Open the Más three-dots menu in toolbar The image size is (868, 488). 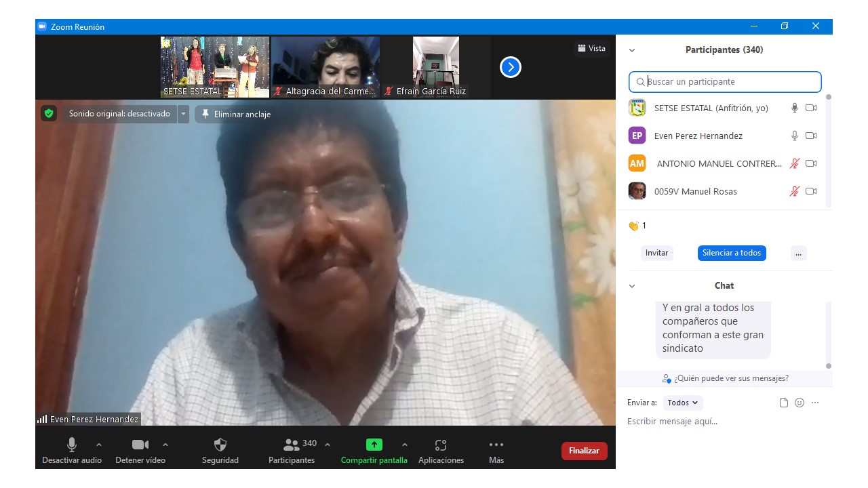click(x=496, y=445)
